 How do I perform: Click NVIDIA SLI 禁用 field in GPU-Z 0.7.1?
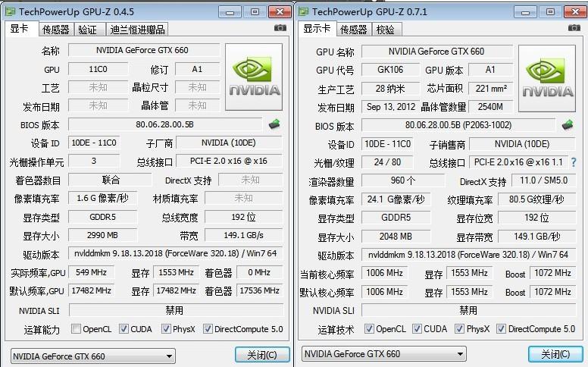(468, 310)
